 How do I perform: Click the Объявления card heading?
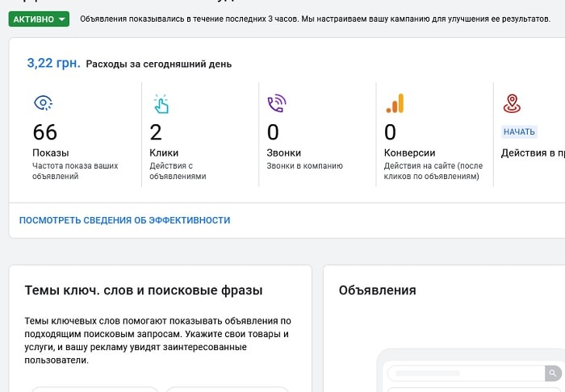(x=377, y=290)
